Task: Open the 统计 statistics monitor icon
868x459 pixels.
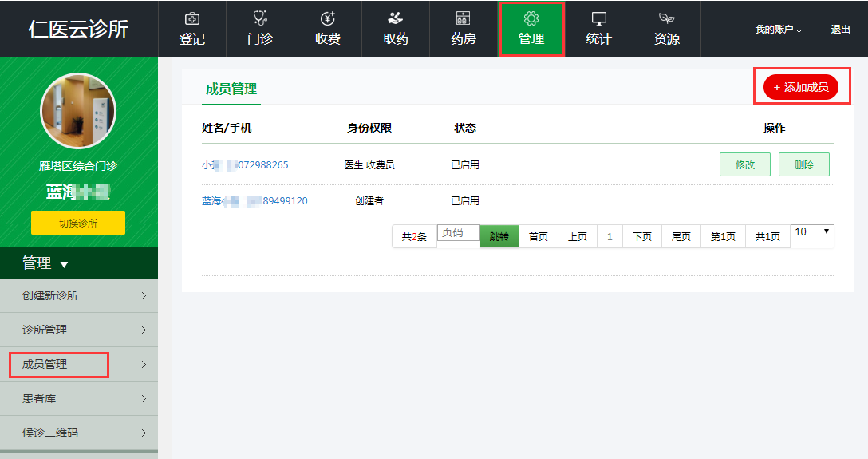Action: tap(599, 18)
